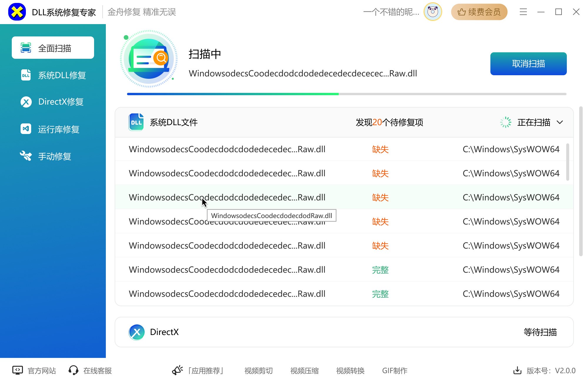
Task: Click the scan progress bar
Action: click(x=346, y=94)
